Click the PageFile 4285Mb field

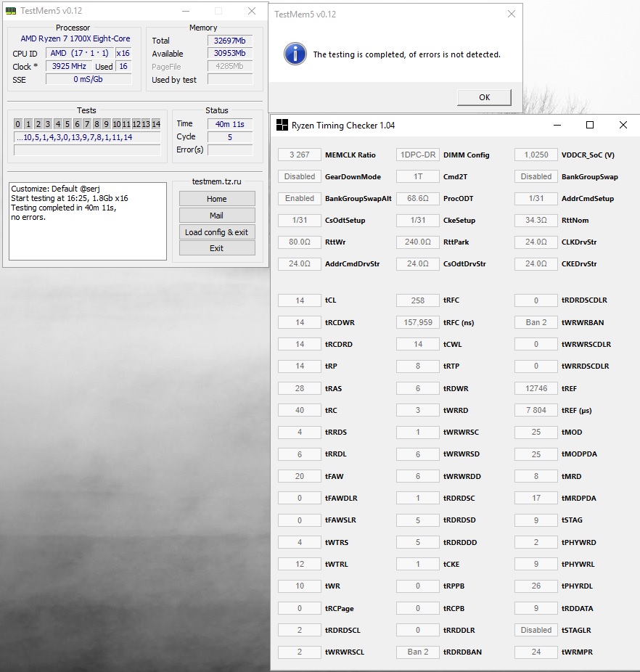point(230,67)
